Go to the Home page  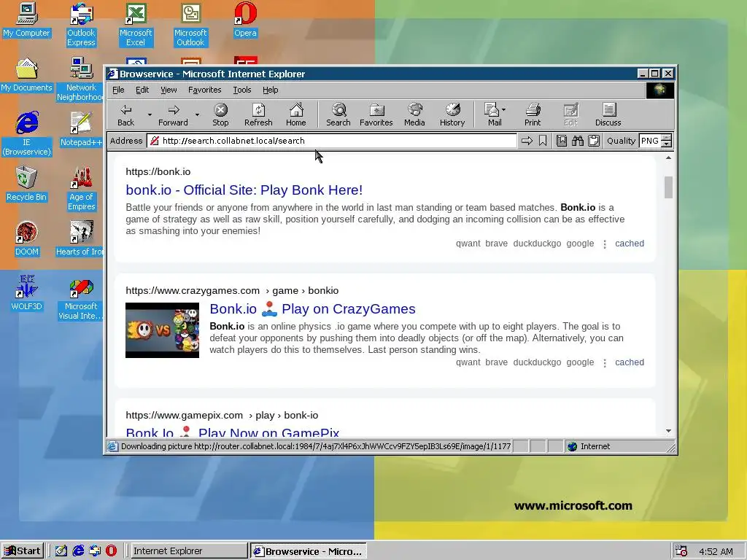coord(296,115)
